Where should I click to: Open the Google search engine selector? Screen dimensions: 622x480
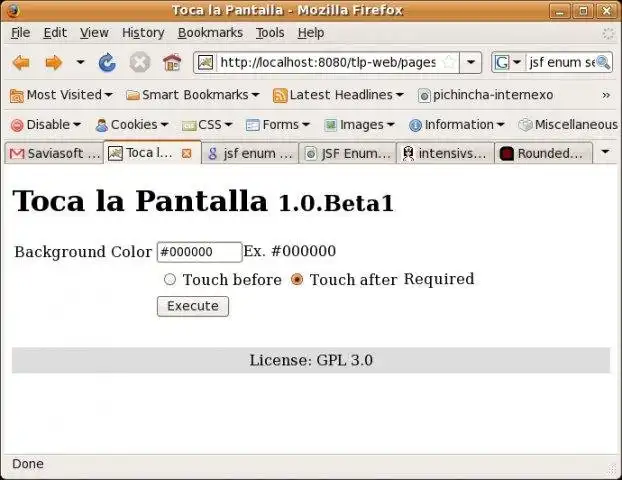point(507,62)
